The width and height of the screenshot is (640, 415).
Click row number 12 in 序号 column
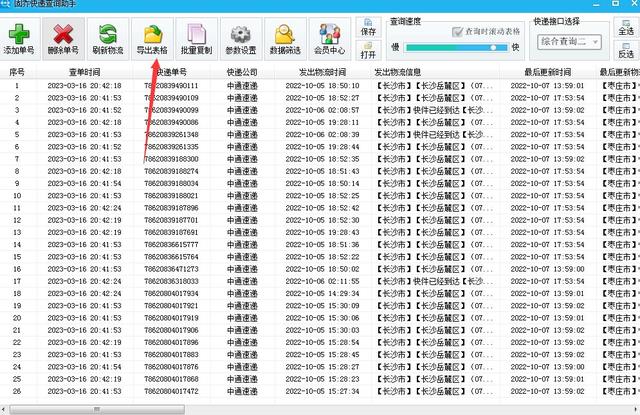[x=17, y=220]
